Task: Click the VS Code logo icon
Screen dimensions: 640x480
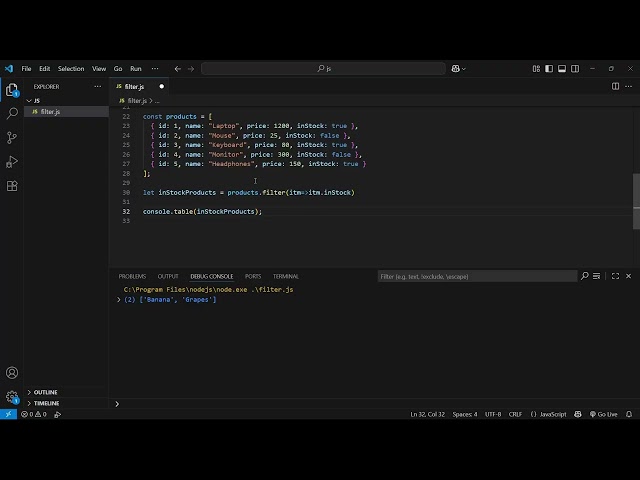Action: (x=9, y=69)
